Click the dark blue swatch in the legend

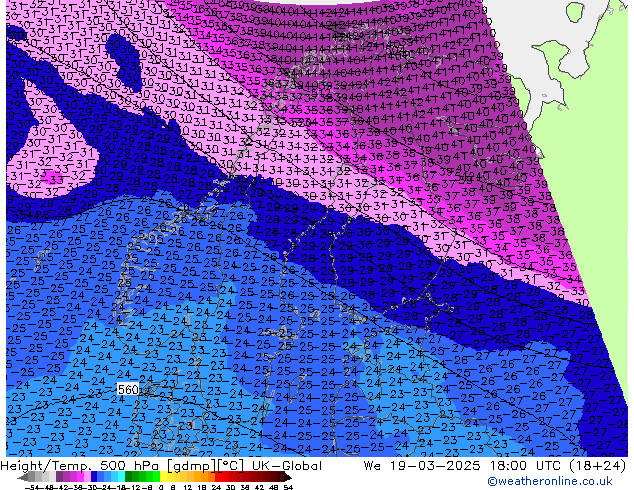pyautogui.click(x=94, y=477)
